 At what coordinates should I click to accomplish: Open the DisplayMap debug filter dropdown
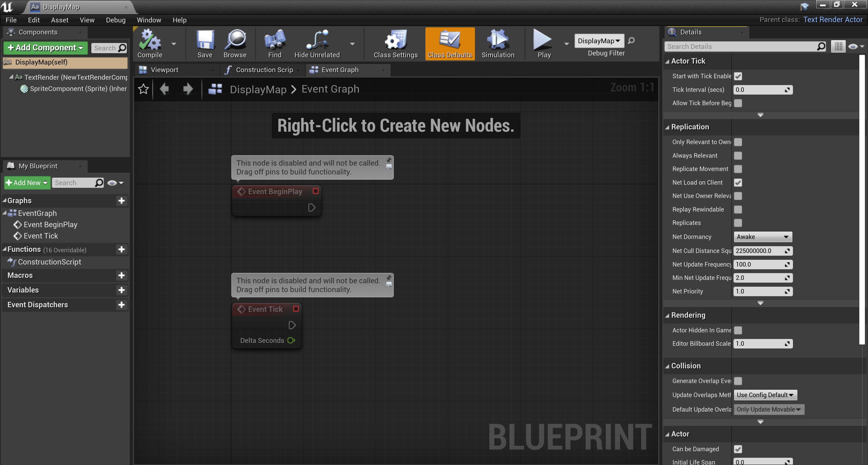coord(599,41)
